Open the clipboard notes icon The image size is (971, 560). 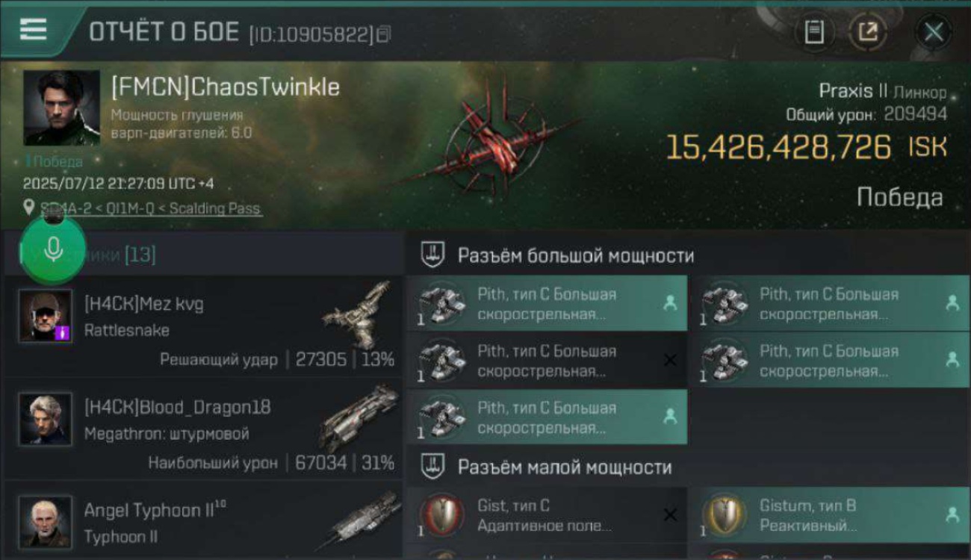pyautogui.click(x=814, y=31)
